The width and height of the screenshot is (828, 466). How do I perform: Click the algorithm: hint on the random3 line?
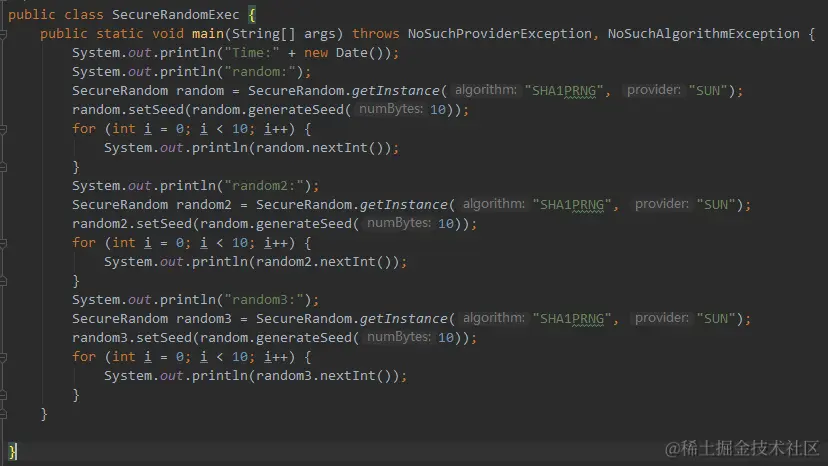click(x=494, y=318)
